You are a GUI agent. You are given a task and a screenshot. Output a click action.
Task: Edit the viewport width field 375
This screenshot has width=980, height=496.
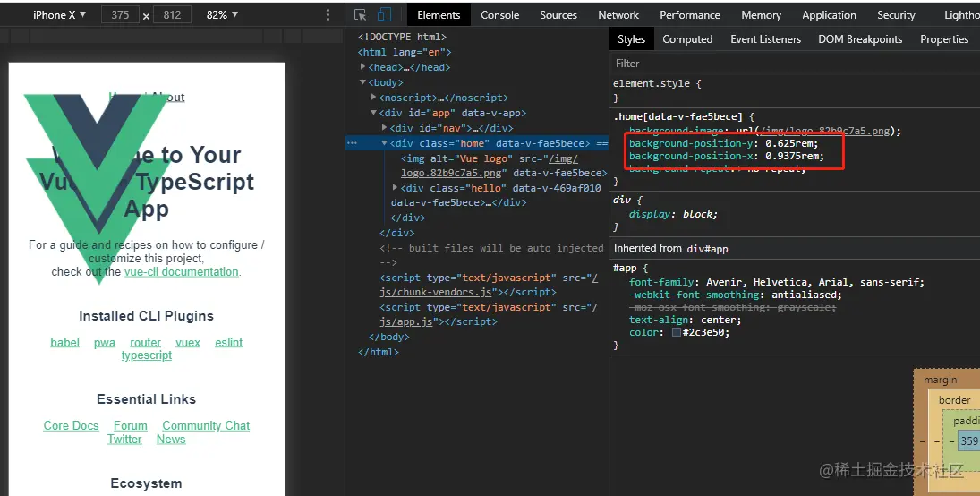point(120,15)
